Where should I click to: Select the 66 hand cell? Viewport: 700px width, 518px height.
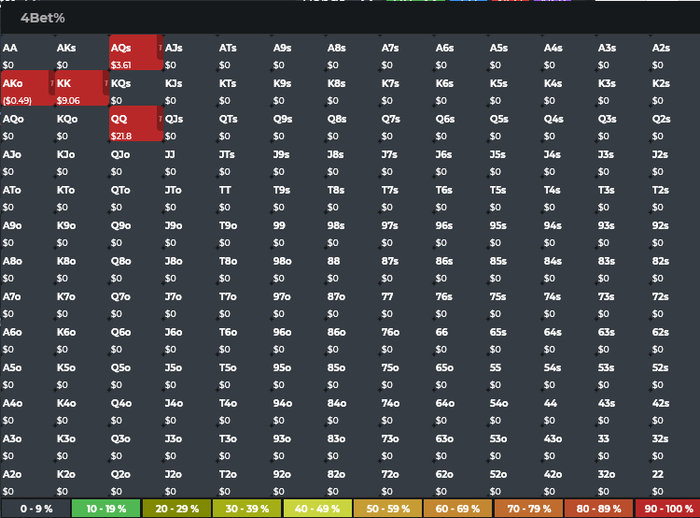click(461, 336)
